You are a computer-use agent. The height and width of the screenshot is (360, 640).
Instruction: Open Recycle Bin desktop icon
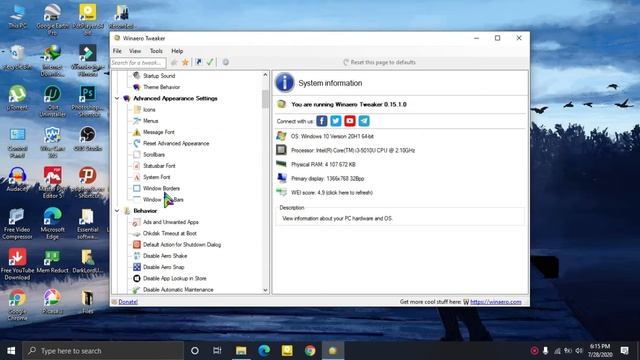point(17,58)
